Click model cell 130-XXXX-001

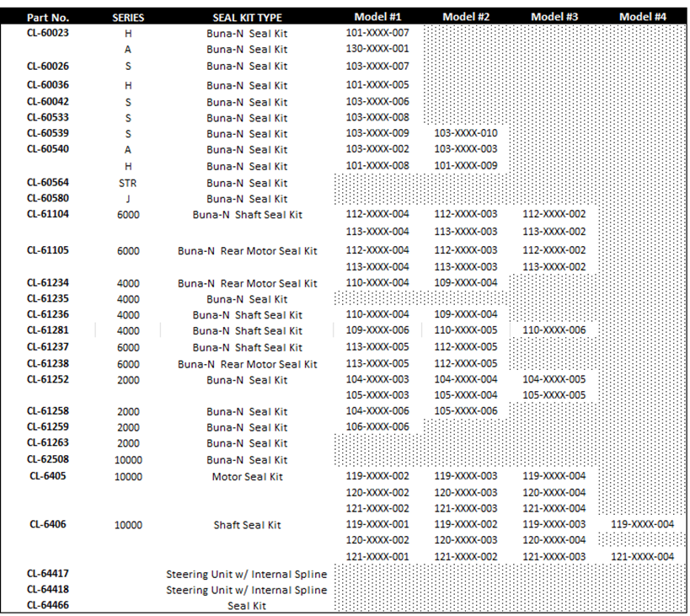pyautogui.click(x=377, y=49)
